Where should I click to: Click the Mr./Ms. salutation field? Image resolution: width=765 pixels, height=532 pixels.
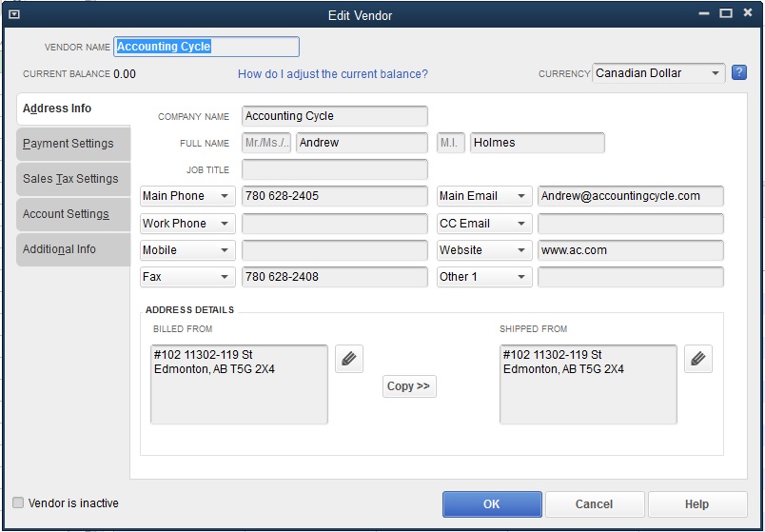[x=266, y=143]
